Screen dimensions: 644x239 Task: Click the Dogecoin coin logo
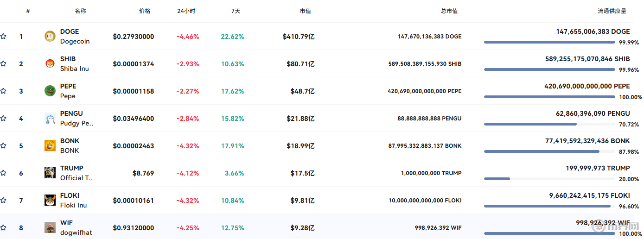pyautogui.click(x=50, y=36)
